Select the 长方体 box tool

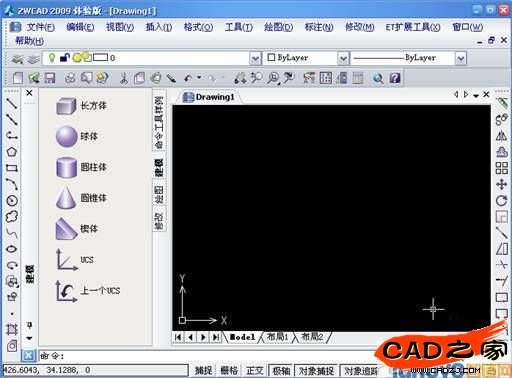(81, 106)
